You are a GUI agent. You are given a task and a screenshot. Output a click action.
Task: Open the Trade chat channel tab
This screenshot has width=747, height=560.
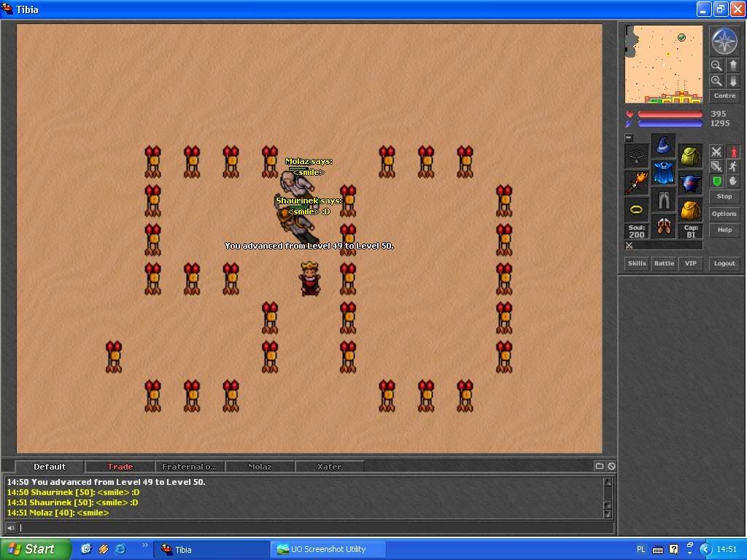pos(120,467)
